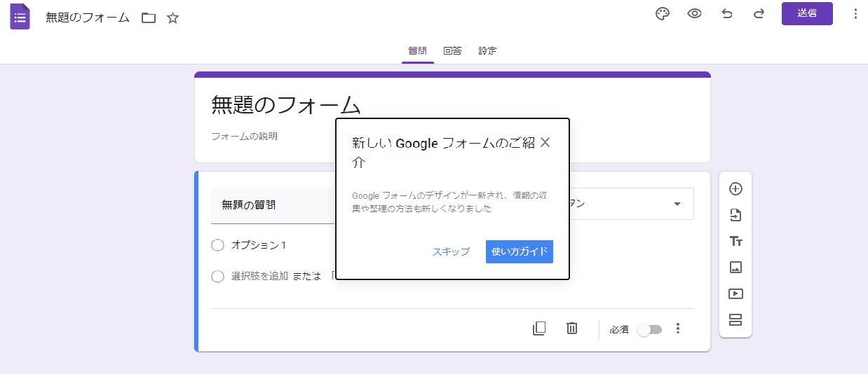Move form to folder icon
The height and width of the screenshot is (374, 868).
point(149,18)
